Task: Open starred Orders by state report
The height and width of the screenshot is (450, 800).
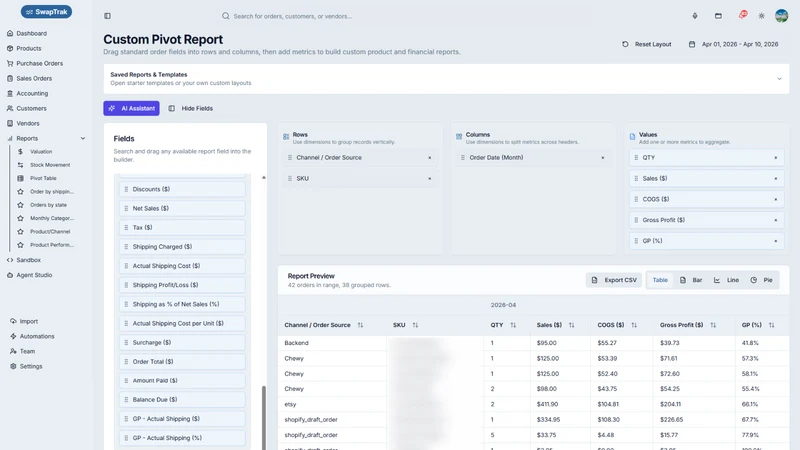Action: click(48, 205)
